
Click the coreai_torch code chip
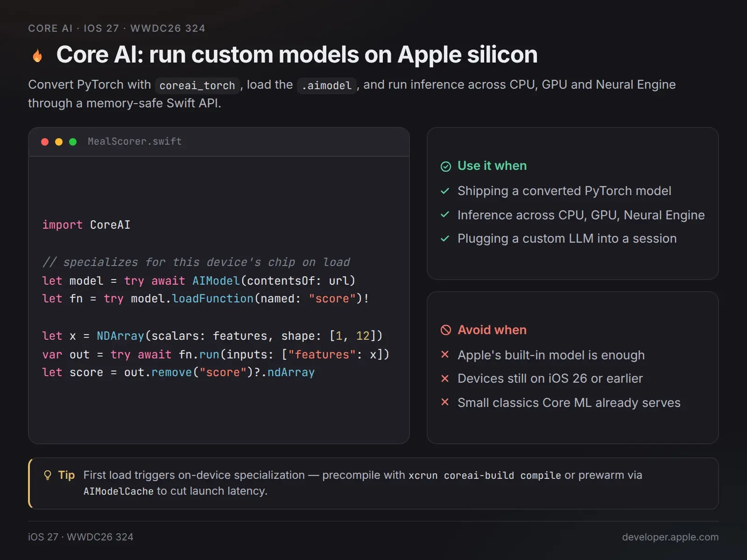pos(197,85)
